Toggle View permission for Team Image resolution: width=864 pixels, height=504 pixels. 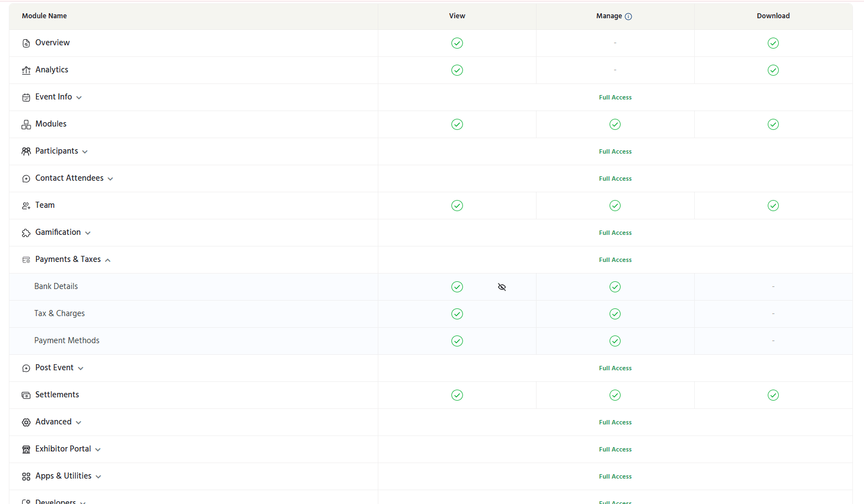click(457, 206)
